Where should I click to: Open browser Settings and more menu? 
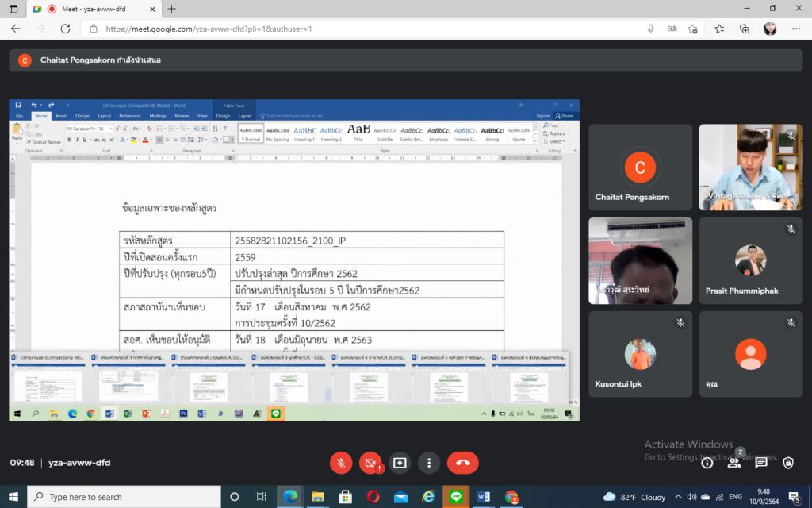794,29
